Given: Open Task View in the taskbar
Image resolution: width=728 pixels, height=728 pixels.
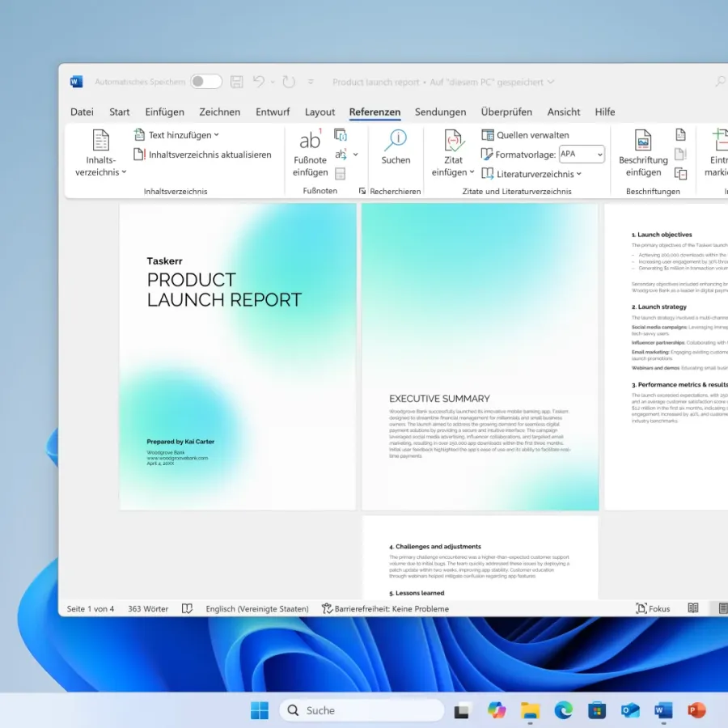Looking at the screenshot, I should (x=461, y=711).
